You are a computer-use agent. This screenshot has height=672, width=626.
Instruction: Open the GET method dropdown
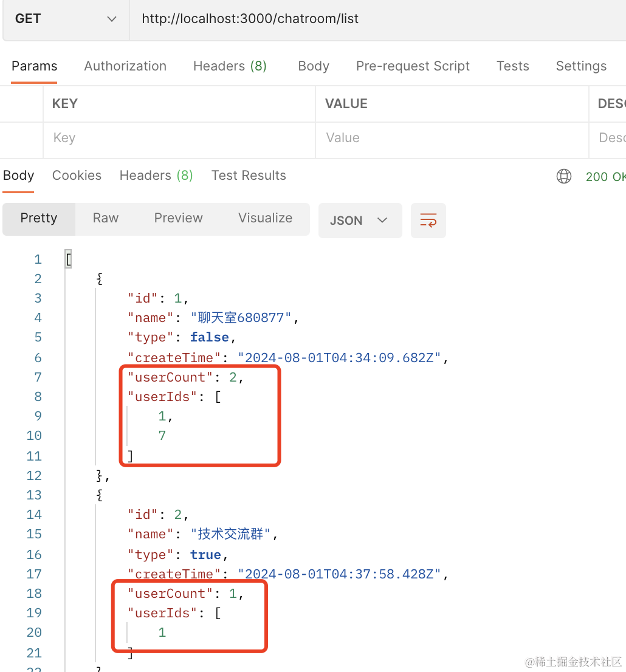[66, 19]
